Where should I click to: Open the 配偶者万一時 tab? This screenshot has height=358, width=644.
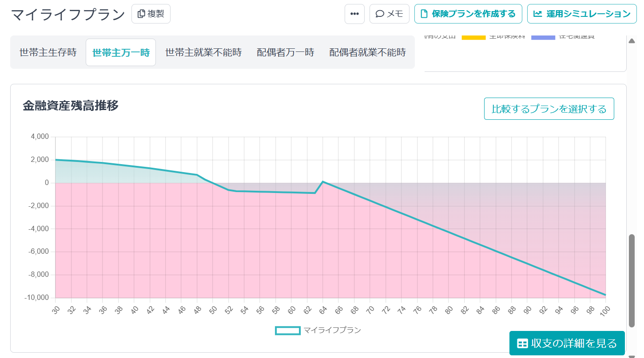(285, 52)
